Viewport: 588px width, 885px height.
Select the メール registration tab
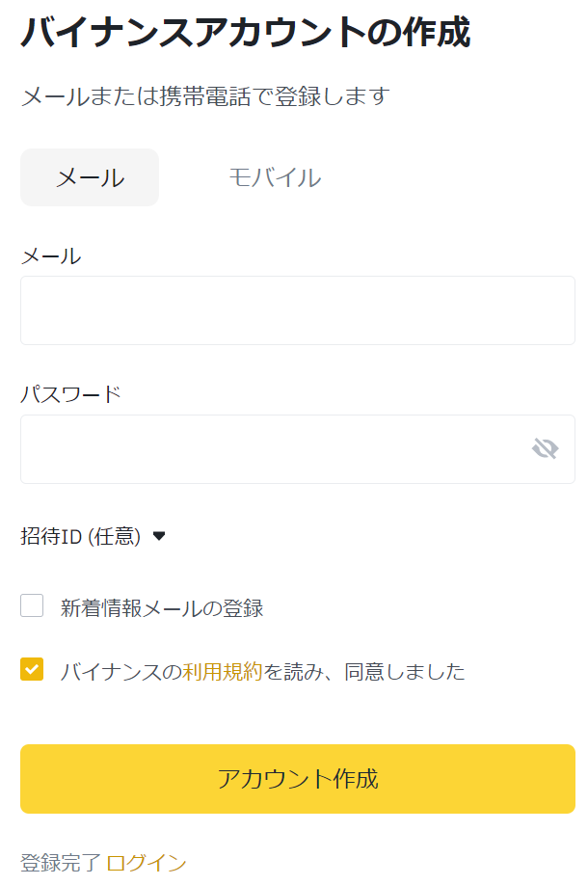coord(90,177)
